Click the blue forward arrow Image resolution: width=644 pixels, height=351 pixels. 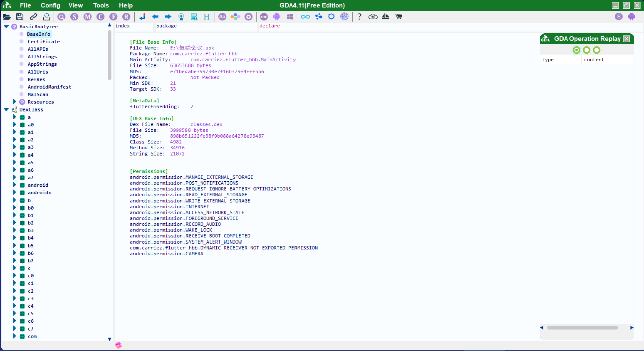pos(168,17)
